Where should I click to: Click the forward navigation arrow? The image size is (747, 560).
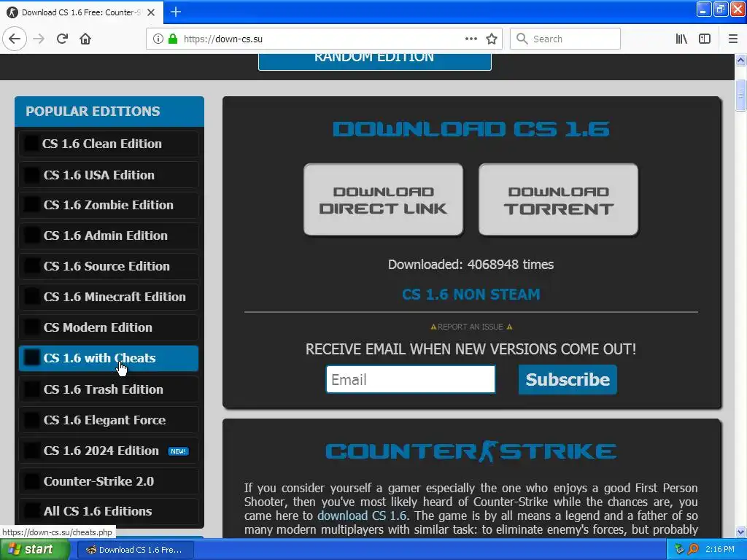(39, 39)
